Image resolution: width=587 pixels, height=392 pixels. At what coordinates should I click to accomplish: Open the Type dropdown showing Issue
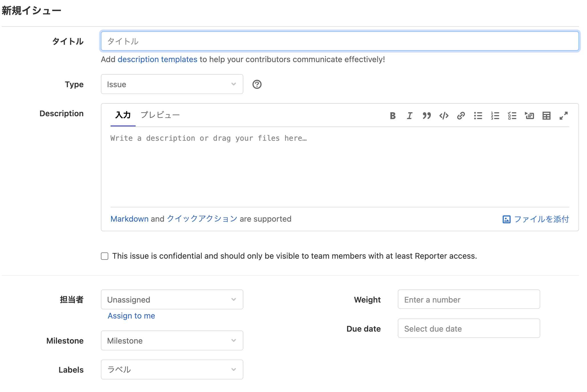pos(172,84)
